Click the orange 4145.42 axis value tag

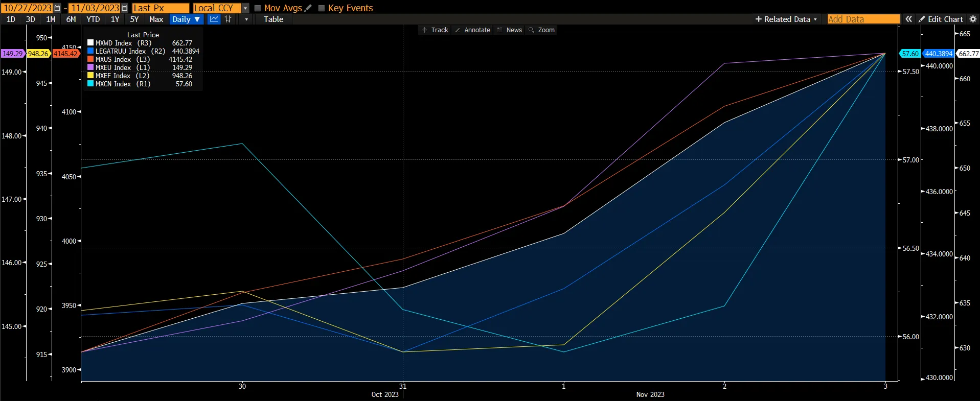[x=66, y=54]
